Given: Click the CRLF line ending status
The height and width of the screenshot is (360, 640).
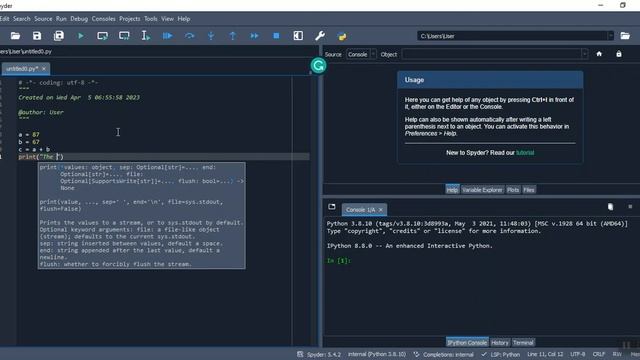Looking at the screenshot, I should click(599, 354).
